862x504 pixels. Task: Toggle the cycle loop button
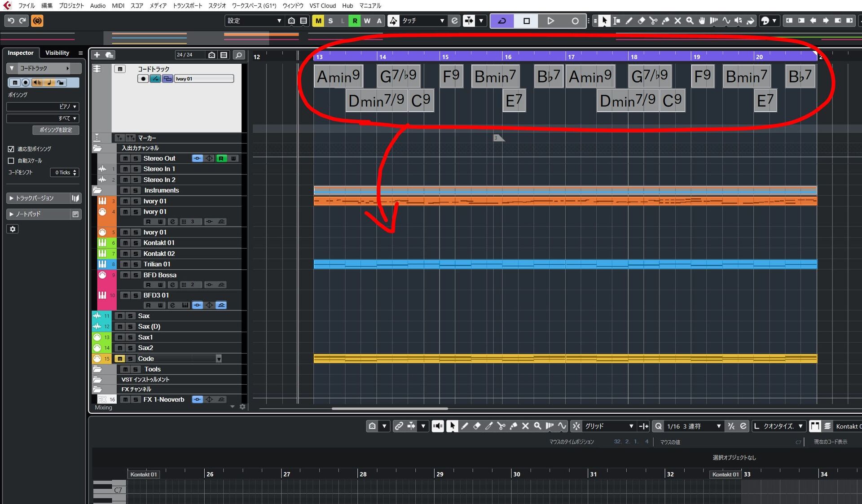(502, 21)
